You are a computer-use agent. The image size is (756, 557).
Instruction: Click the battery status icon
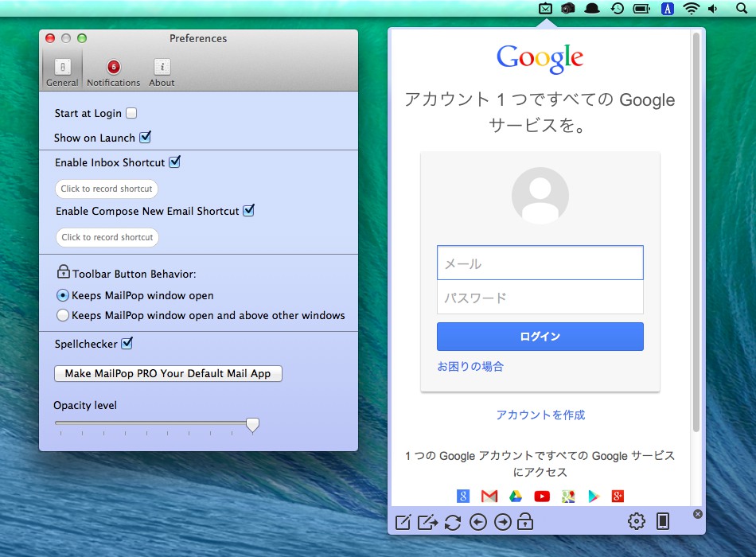641,9
